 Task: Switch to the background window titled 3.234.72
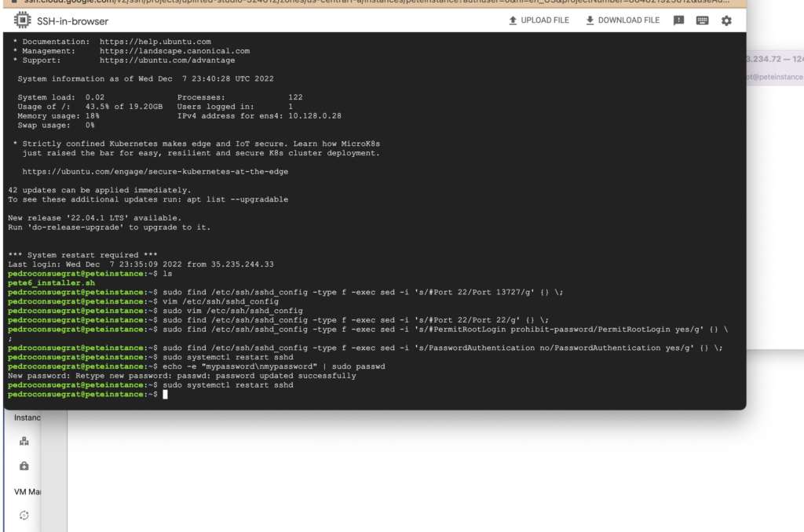click(x=773, y=59)
